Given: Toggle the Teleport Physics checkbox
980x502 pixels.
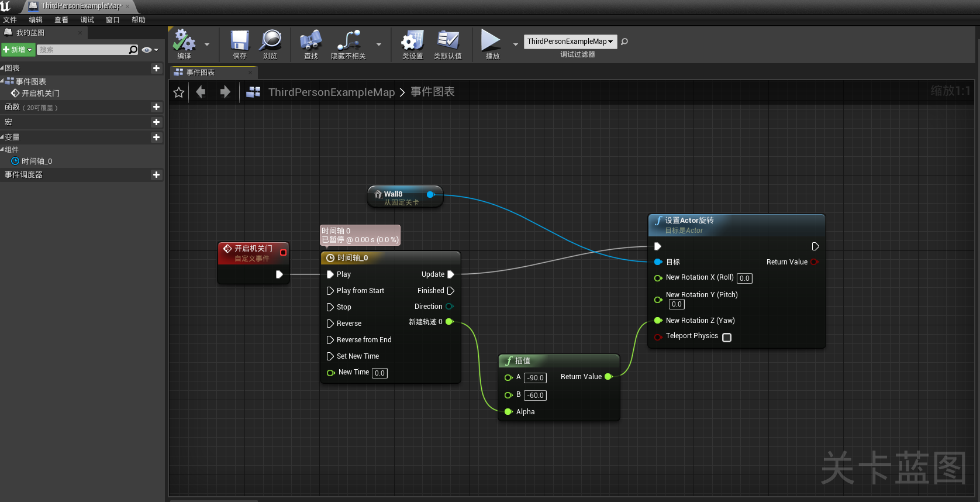Looking at the screenshot, I should tap(727, 338).
